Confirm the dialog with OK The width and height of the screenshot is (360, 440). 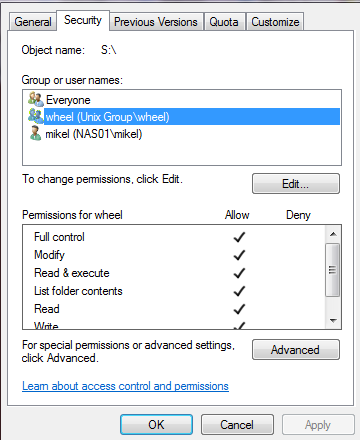[x=156, y=425]
